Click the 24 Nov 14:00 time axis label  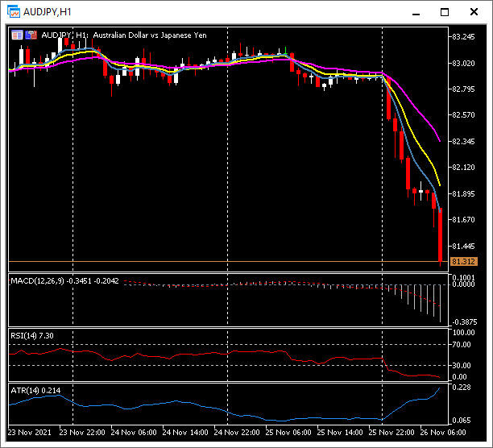pyautogui.click(x=185, y=432)
